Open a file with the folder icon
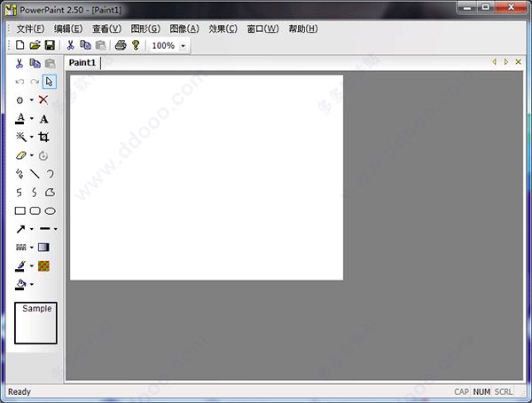532x403 pixels. point(35,45)
